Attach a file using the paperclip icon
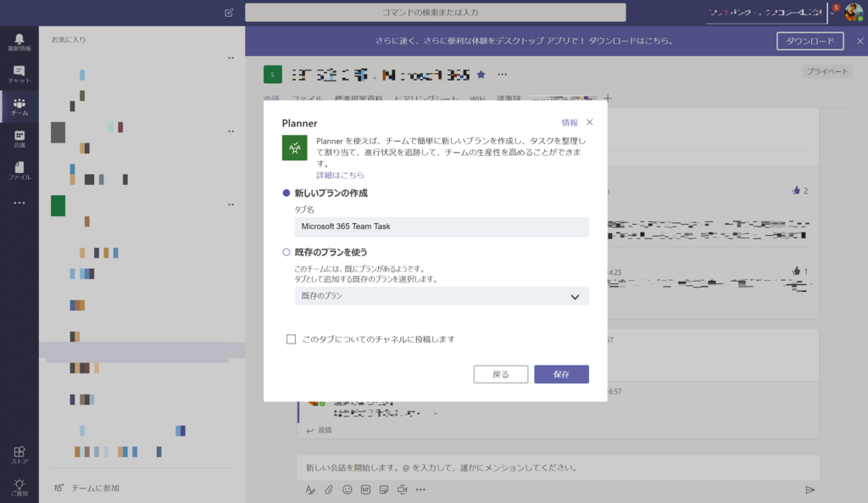The height and width of the screenshot is (503, 868). click(x=329, y=489)
